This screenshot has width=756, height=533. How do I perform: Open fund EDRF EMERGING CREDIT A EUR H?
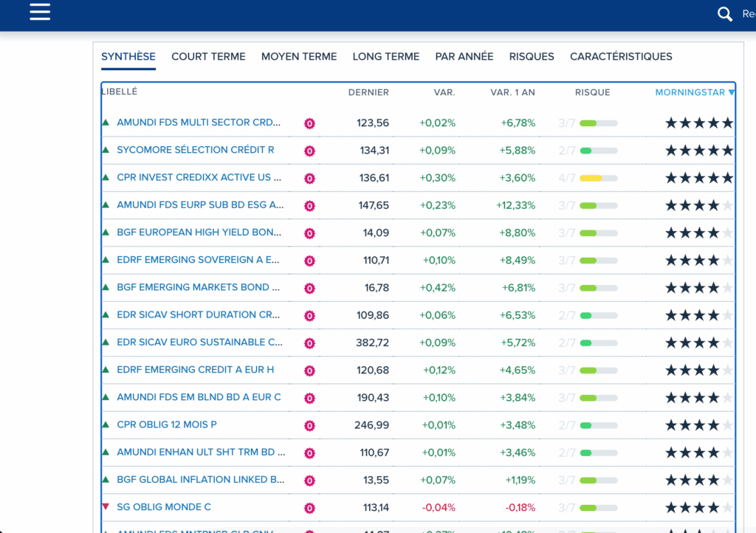click(x=195, y=370)
